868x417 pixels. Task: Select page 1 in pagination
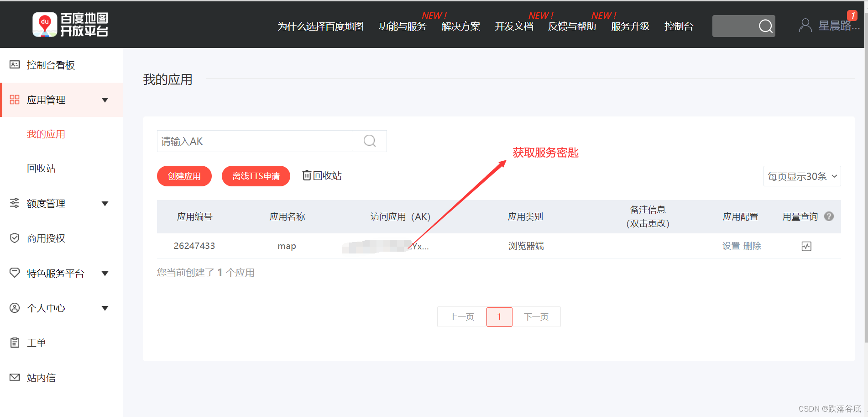click(x=499, y=317)
